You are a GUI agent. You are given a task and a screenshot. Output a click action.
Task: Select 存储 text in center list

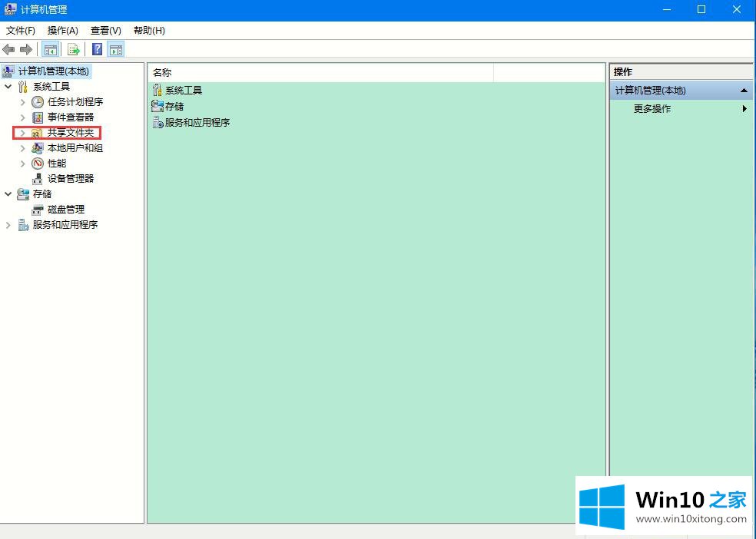(x=174, y=107)
